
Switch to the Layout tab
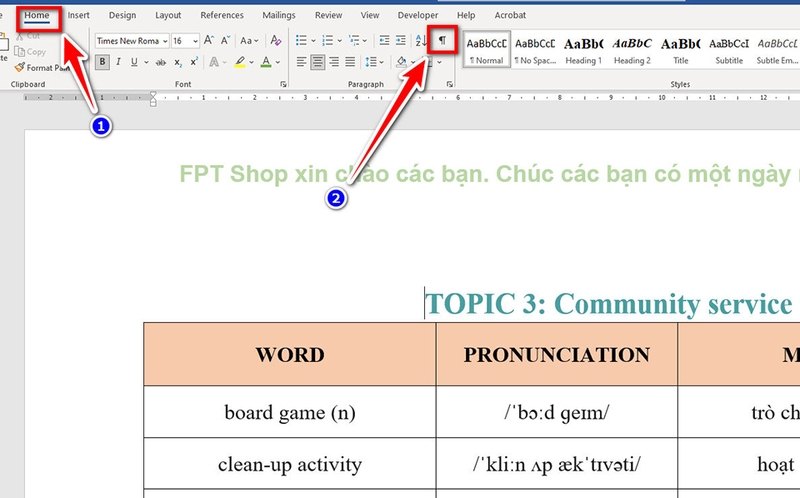coord(168,15)
